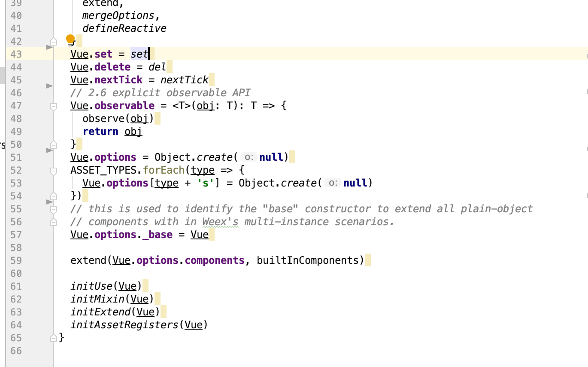The width and height of the screenshot is (588, 367).
Task: Click 'forEach' on line 52
Action: 164,170
